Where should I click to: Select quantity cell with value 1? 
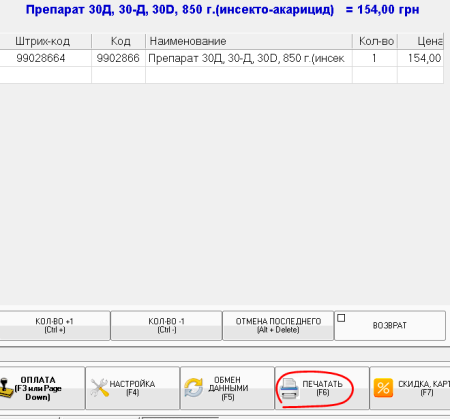[375, 58]
